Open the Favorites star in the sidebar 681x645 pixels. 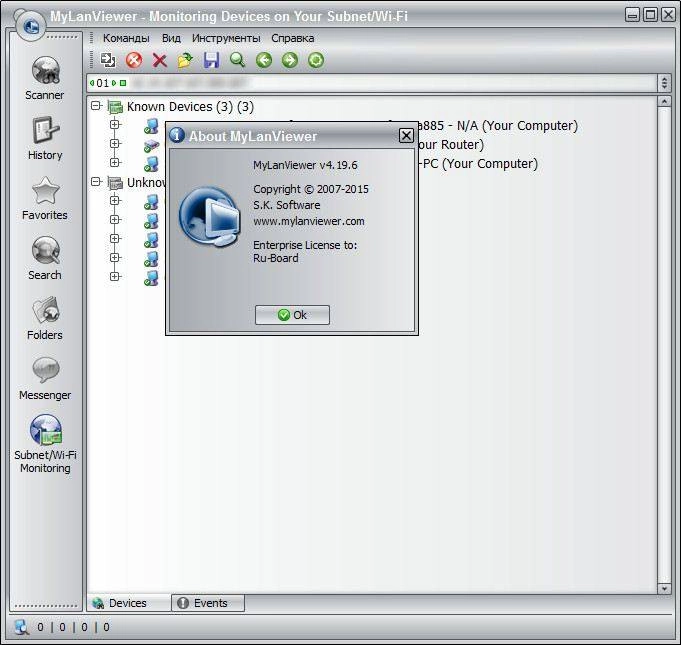[x=45, y=198]
